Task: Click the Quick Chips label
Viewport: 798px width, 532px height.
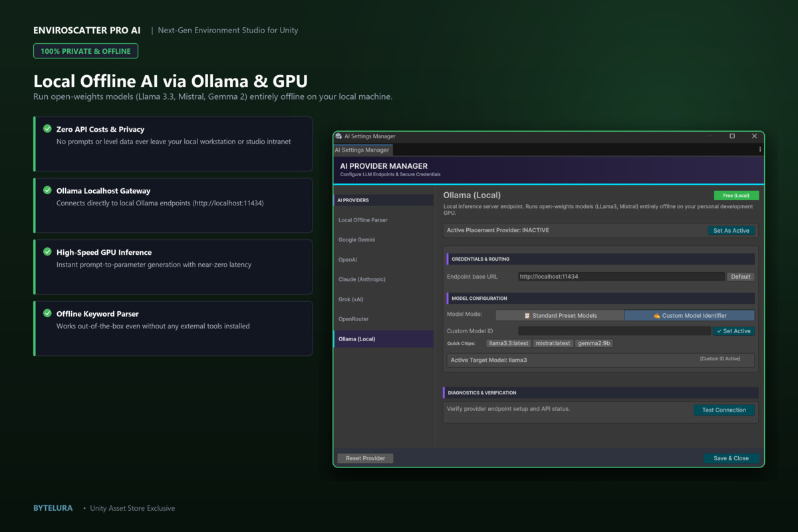Action: pyautogui.click(x=461, y=344)
